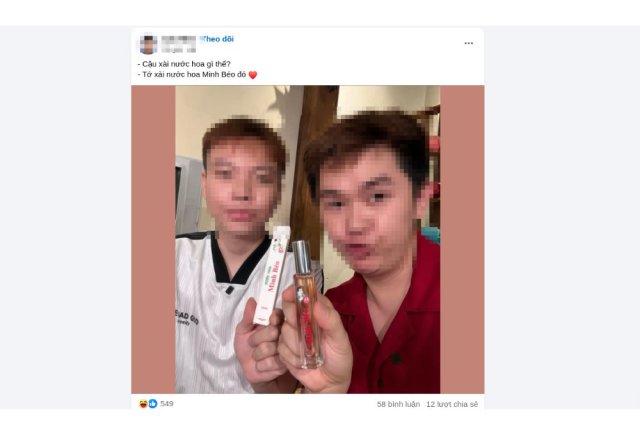The height and width of the screenshot is (435, 640).
Task: Open the poster's profile avatar
Action: coord(148,44)
